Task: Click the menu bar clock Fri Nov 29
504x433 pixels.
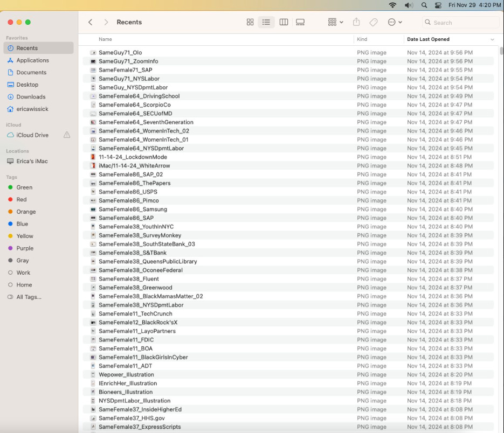Action: tap(474, 5)
